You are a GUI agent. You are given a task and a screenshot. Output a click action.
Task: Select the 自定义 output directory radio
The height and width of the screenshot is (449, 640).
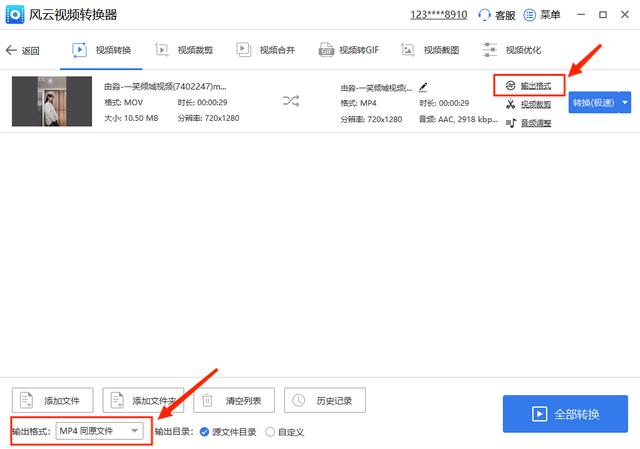tap(270, 431)
